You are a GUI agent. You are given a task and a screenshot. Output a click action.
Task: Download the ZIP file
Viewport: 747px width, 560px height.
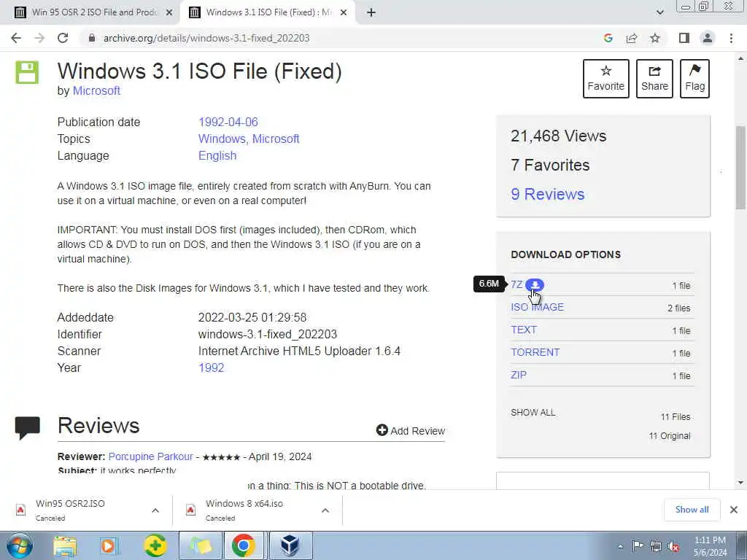coord(519,375)
